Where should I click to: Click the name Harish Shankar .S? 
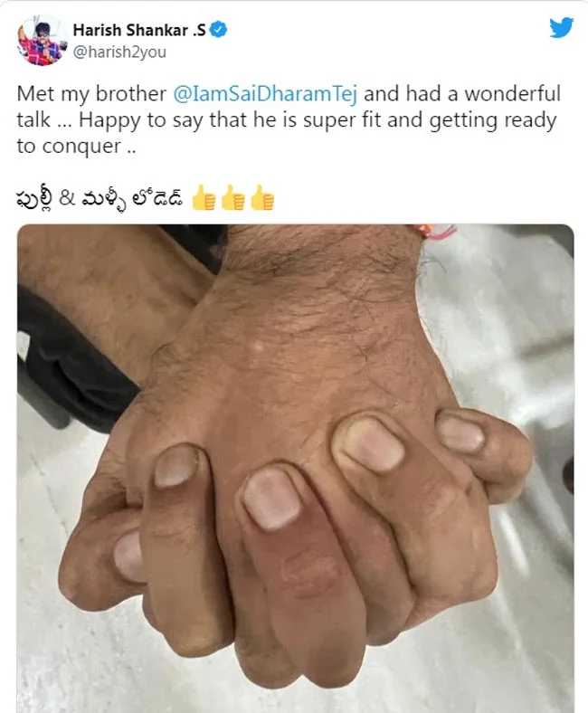click(139, 30)
